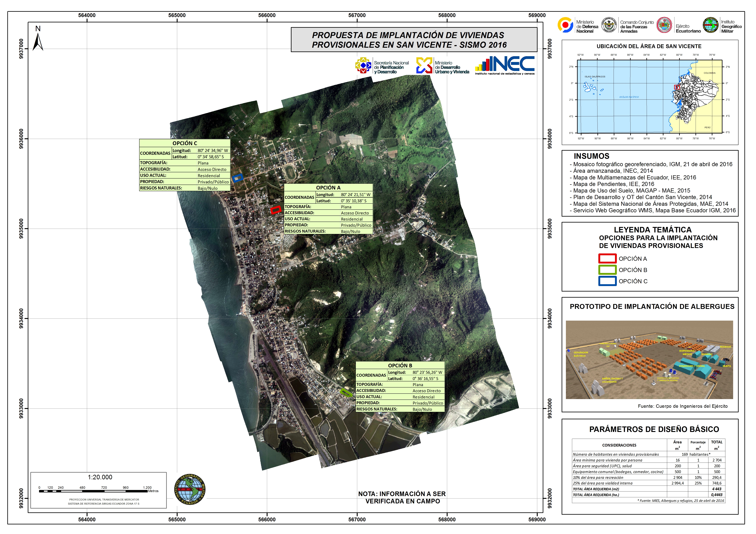Click the Secretaría Nacional de Planificación logo
The image size is (756, 534).
coord(363,65)
